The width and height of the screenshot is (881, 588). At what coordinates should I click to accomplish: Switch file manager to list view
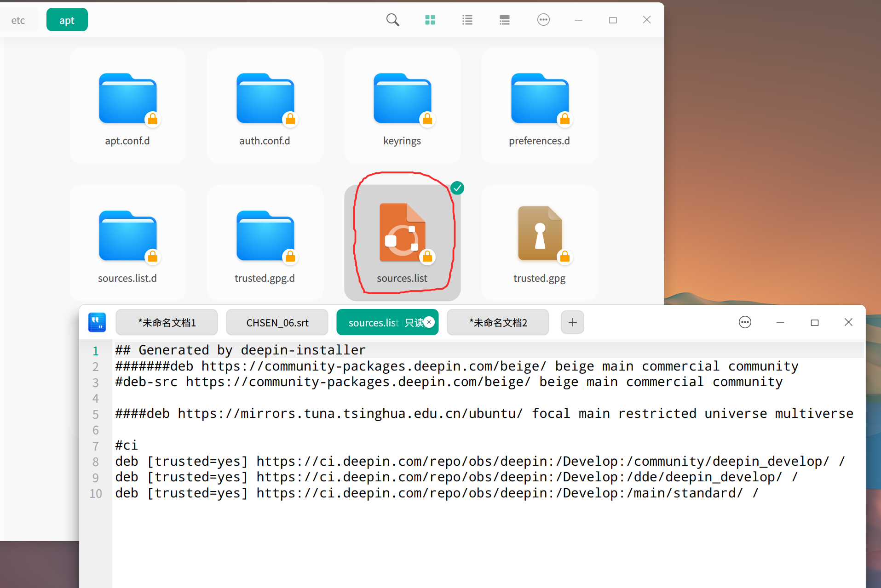click(467, 20)
